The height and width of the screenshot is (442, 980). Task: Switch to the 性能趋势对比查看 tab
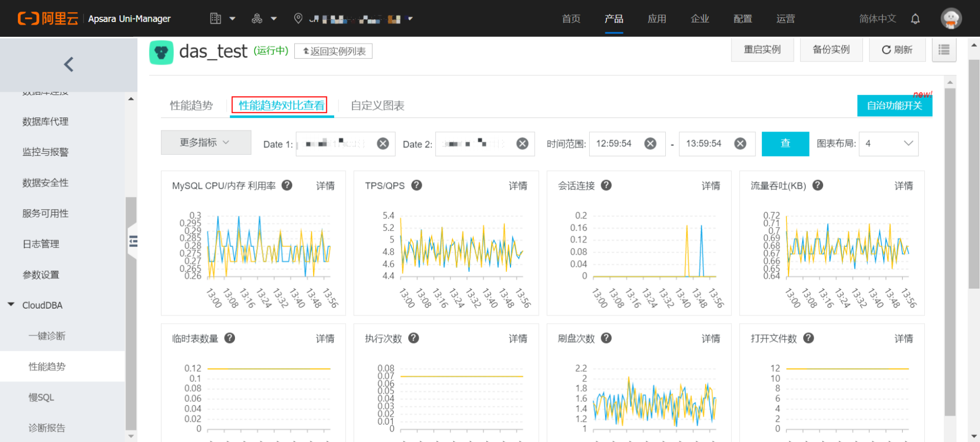pos(281,106)
